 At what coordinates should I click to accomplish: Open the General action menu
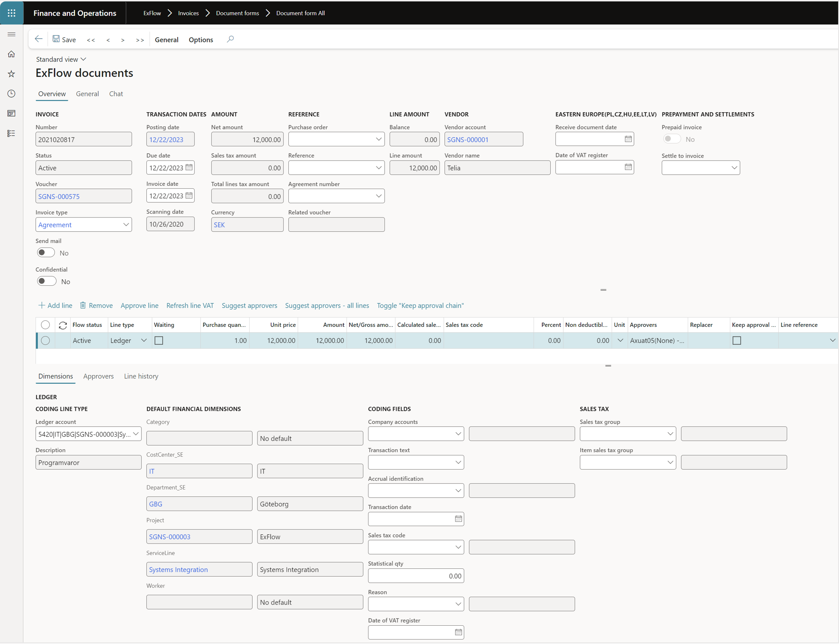coord(167,40)
